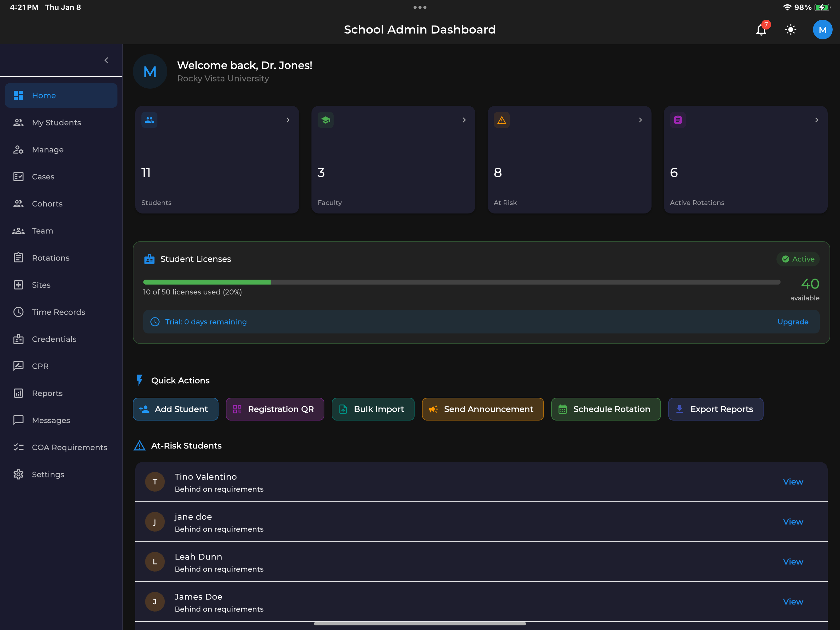The image size is (840, 630).
Task: Click the trial clock icon
Action: pos(155,322)
